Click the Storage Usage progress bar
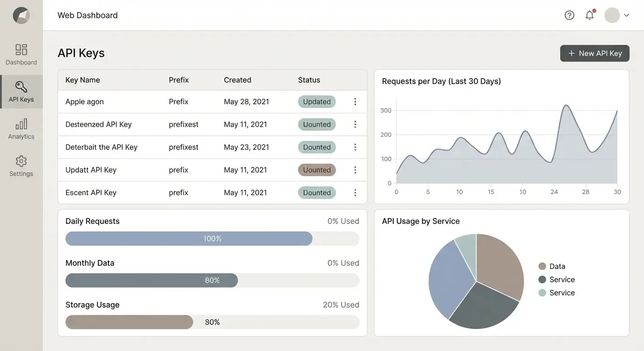644x351 pixels. 212,322
